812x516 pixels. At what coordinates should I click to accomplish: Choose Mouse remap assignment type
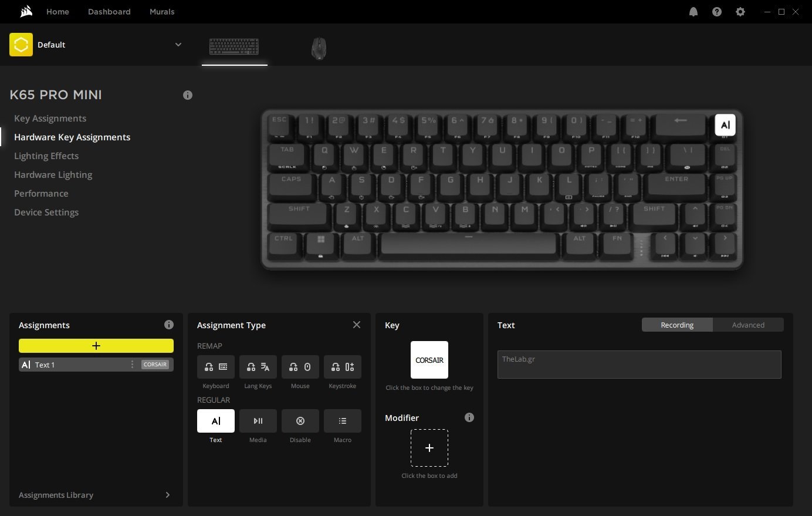(300, 367)
